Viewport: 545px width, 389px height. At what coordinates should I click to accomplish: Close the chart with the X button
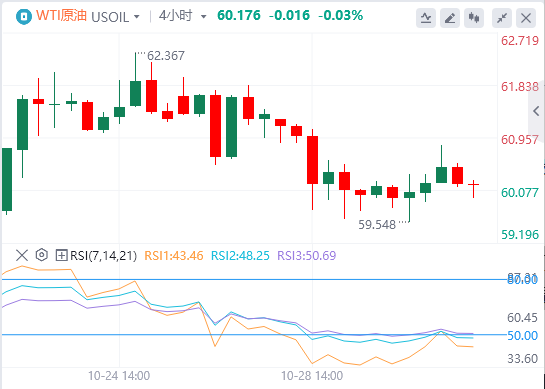526,18
